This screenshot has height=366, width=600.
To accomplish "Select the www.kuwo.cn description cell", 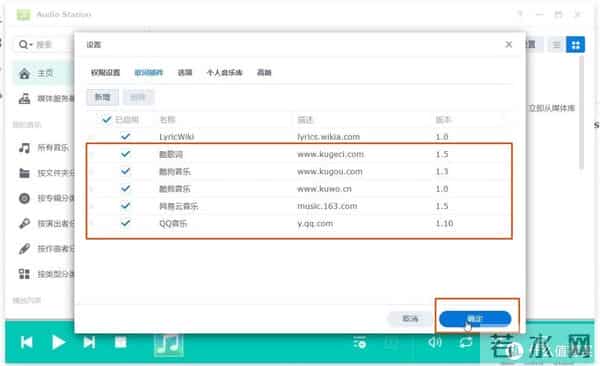I will pyautogui.click(x=324, y=189).
